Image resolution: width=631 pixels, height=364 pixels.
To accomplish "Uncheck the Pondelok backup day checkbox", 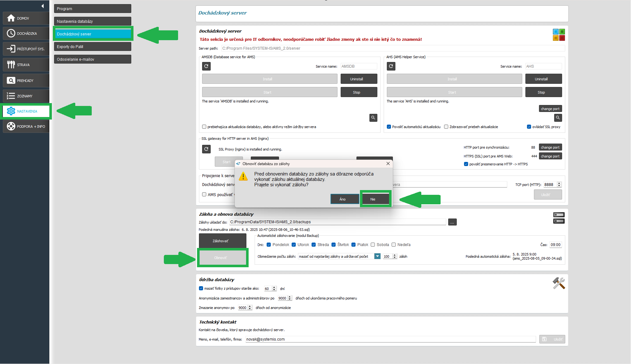I will click(x=269, y=244).
